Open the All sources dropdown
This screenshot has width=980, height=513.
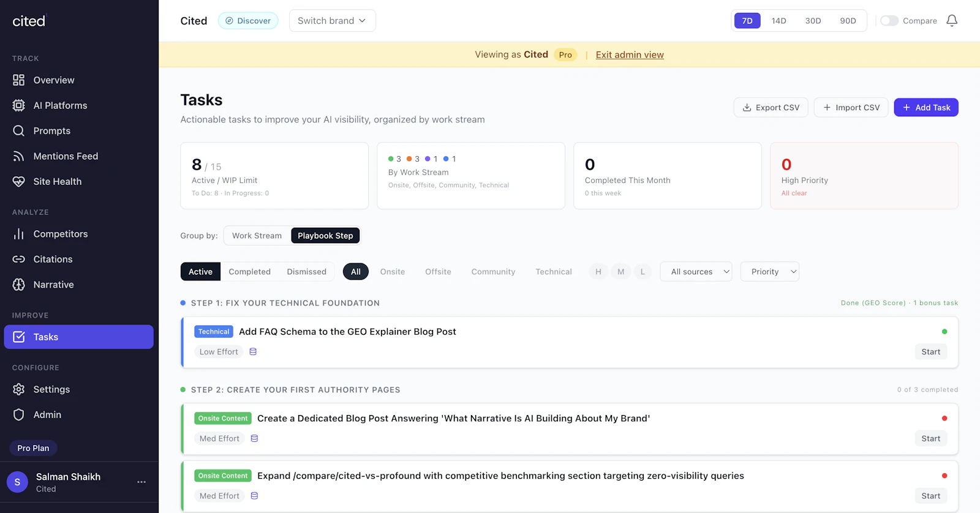click(x=696, y=272)
